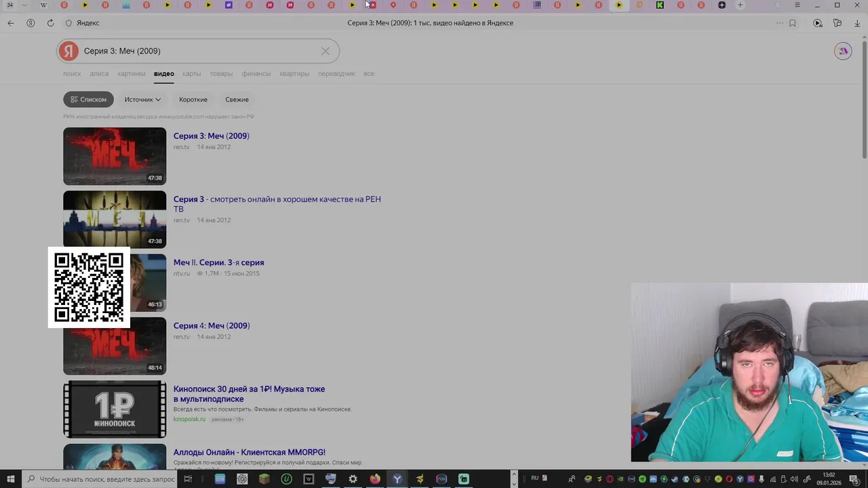
Task: Open a new browser tab with the plus
Action: coord(740,5)
